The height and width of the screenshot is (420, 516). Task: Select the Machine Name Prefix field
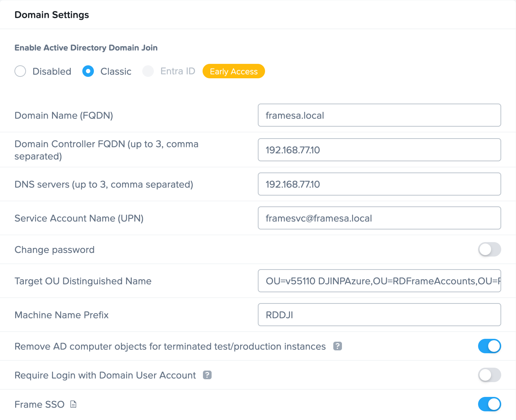379,314
